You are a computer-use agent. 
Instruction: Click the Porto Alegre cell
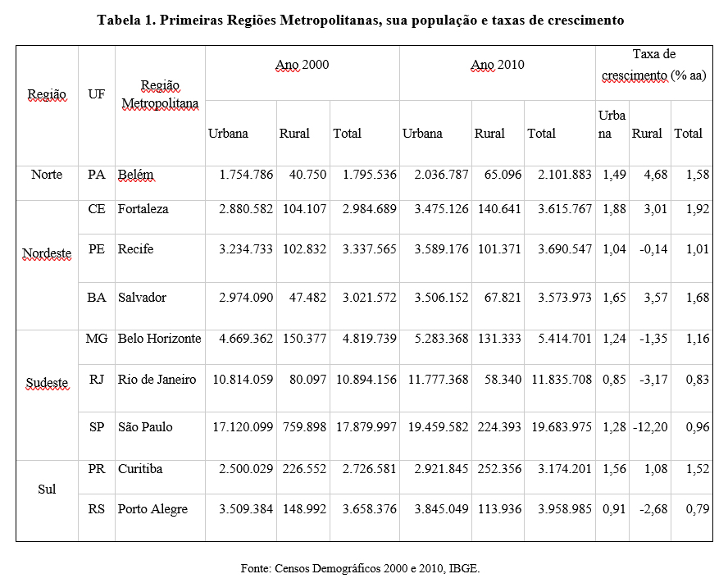152,509
